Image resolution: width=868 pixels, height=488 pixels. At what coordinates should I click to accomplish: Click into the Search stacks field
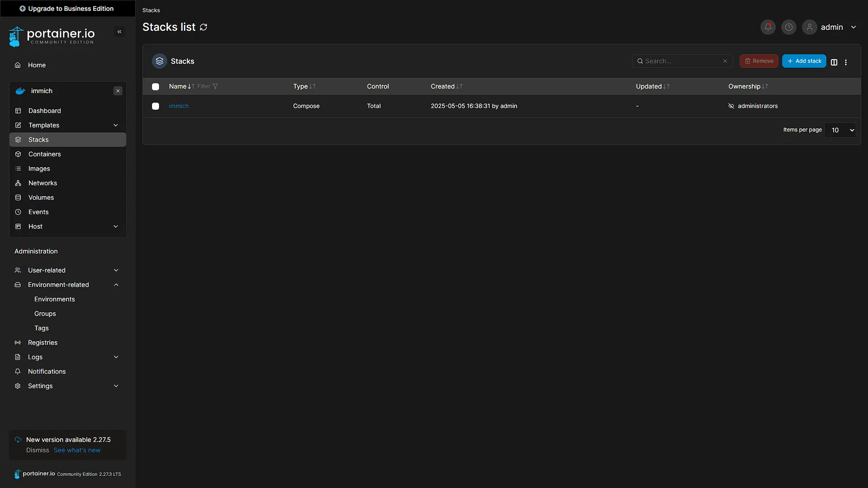682,61
